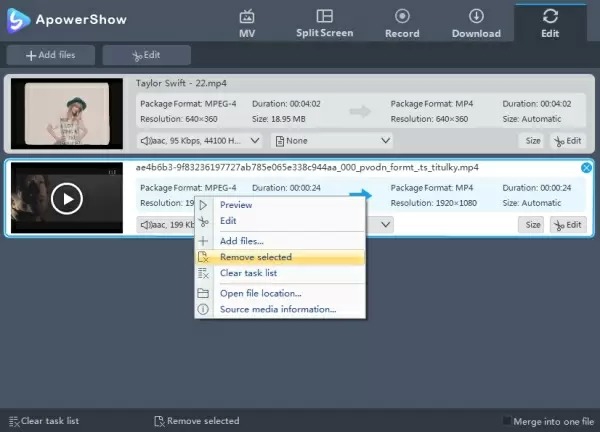Select Add files... in context menu
Viewport: 600px width, 432px height.
click(x=280, y=241)
